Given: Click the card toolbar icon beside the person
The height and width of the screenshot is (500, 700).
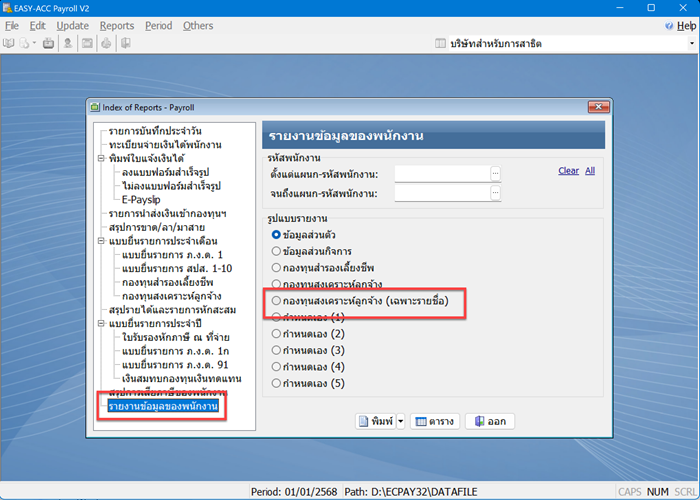Looking at the screenshot, I should [x=88, y=44].
